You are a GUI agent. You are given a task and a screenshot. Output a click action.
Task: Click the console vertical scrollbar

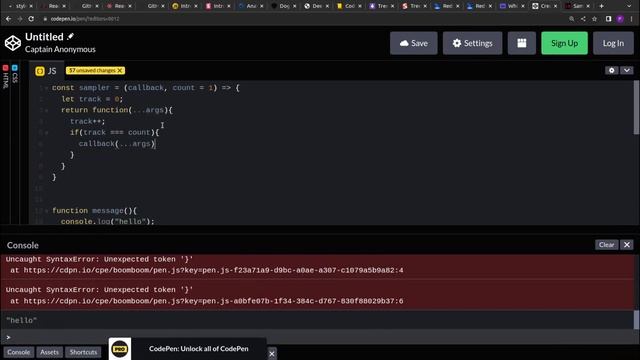click(636, 319)
